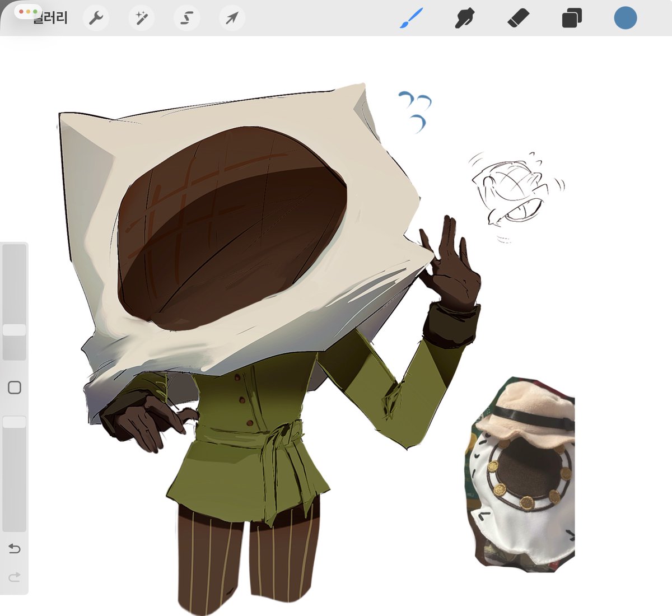This screenshot has width=672, height=616.
Task: Open the Actions wrench menu
Action: click(96, 18)
